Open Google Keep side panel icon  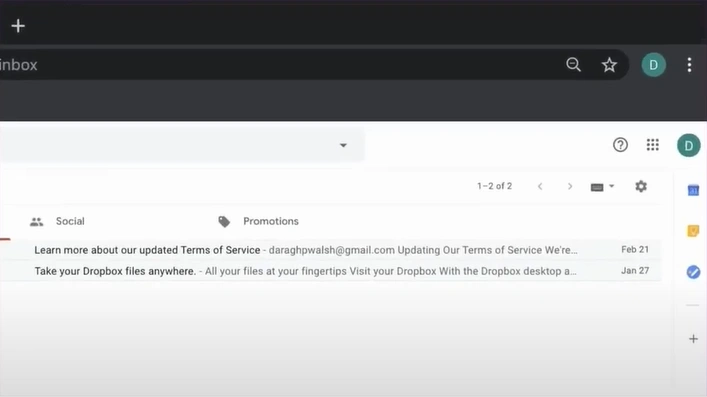[693, 231]
